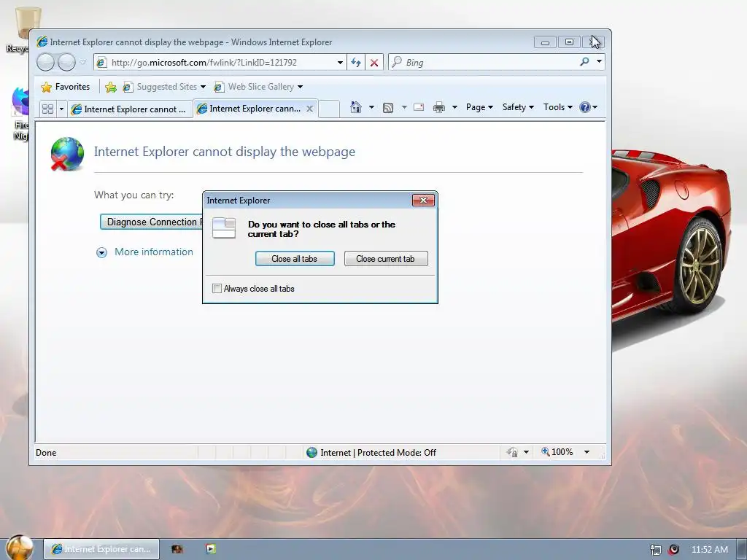Viewport: 747px width, 560px height.
Task: Click Internet | Protected Mode: Off text
Action: [379, 452]
